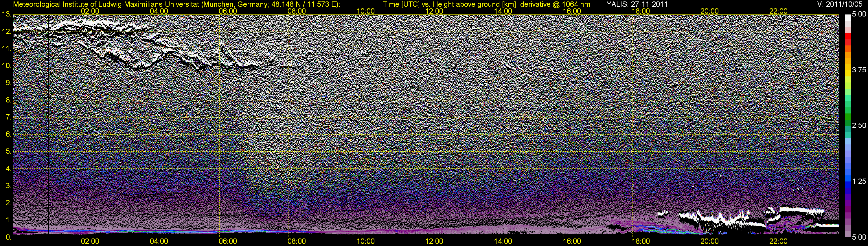This screenshot has height=246, width=868.
Task: Click the Meteorological Institute of Ludwig-Maximilians-Universität title
Action: pyautogui.click(x=176, y=4)
